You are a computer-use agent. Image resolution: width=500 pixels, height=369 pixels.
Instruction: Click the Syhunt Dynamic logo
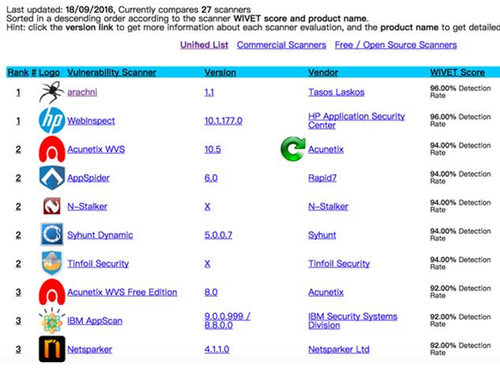click(x=52, y=235)
